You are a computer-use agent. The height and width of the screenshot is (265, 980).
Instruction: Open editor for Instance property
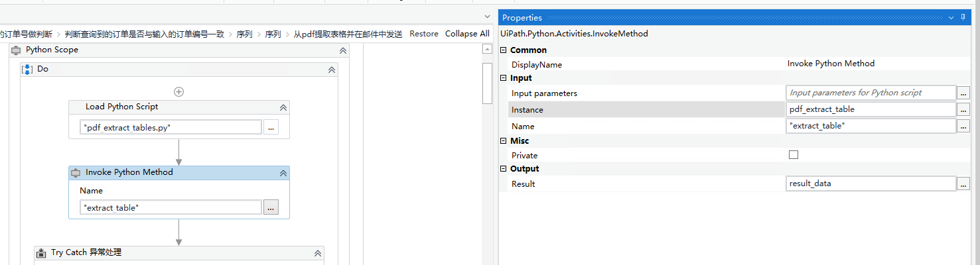tap(963, 109)
